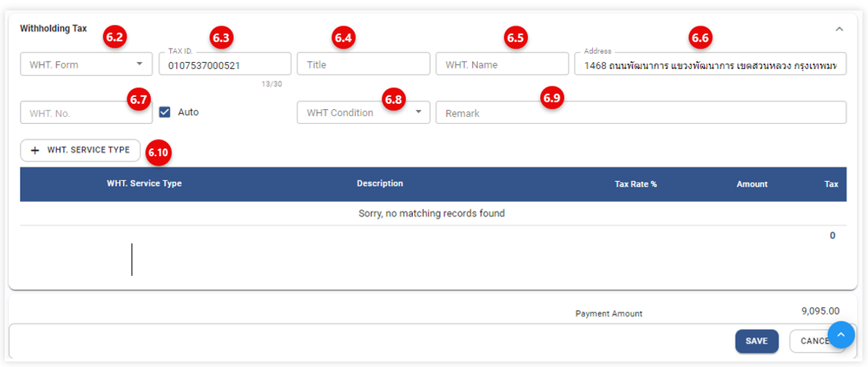Open the WHT. Form dropdown
868x367 pixels.
click(139, 64)
